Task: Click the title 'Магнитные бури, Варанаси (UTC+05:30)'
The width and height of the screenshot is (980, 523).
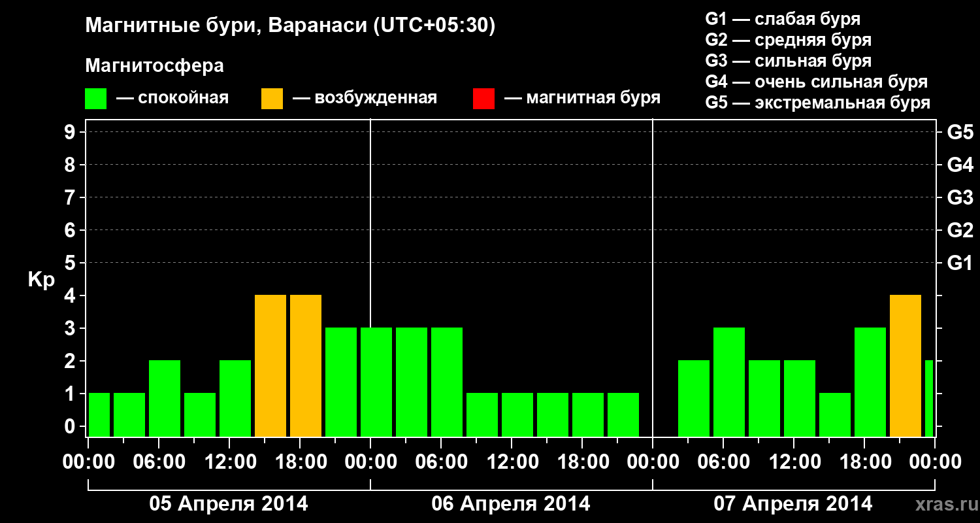Action: point(291,26)
